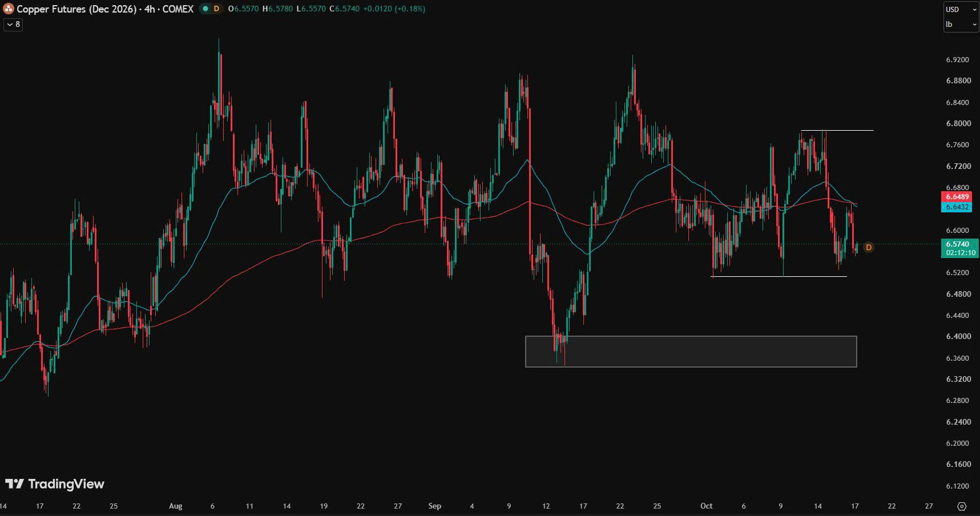Click the high value H6.5780
Viewport: 980px width, 516px height.
click(x=277, y=9)
